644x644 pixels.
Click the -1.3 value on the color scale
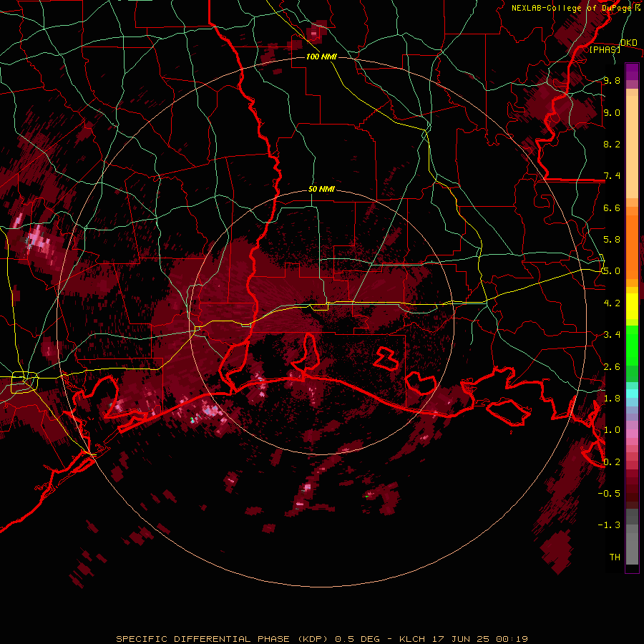[x=609, y=525]
